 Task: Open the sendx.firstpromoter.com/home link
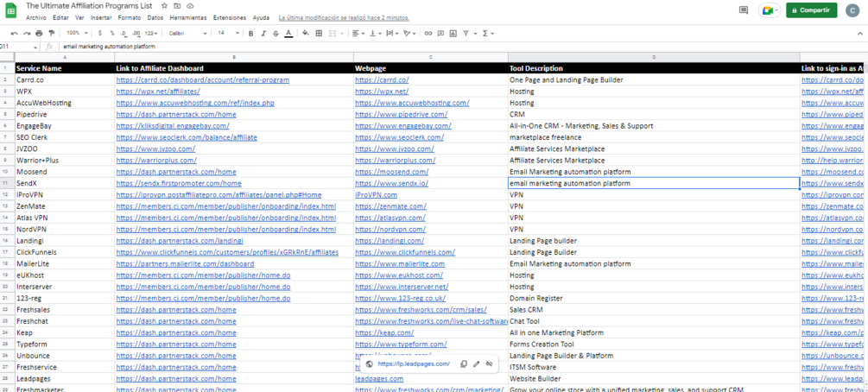[179, 183]
